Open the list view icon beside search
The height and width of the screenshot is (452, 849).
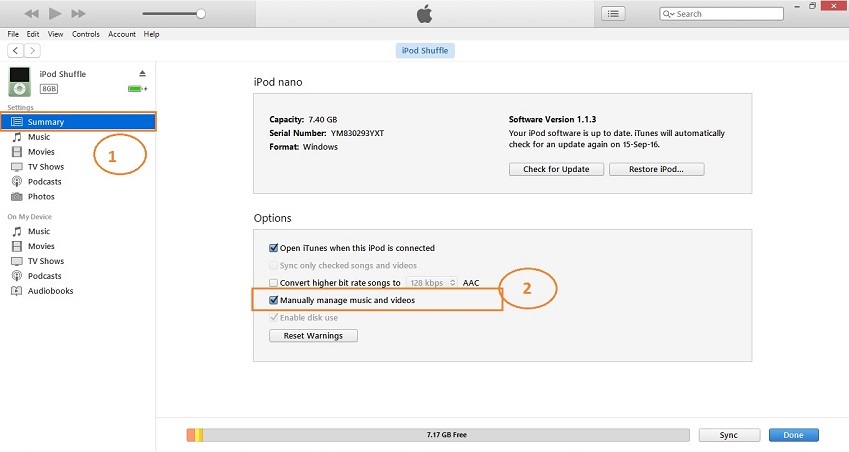click(x=613, y=13)
